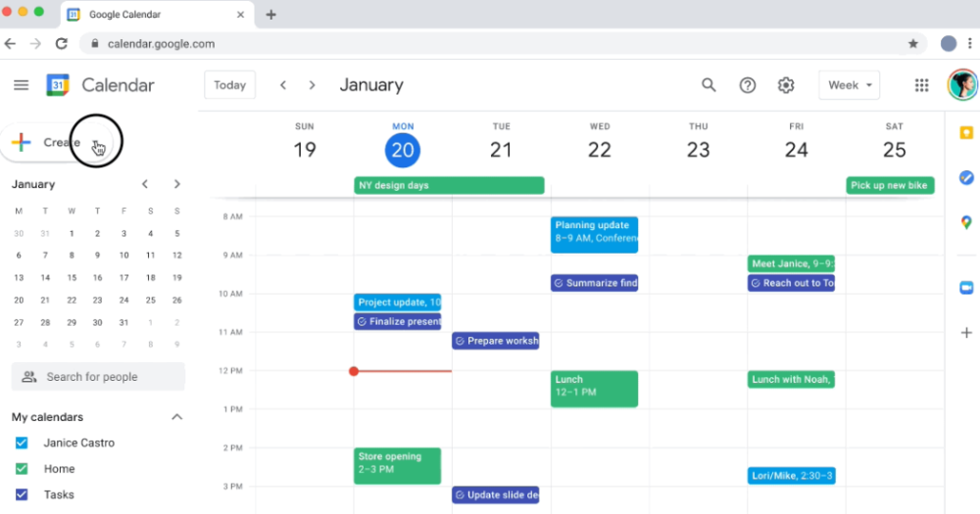This screenshot has height=514, width=980.
Task: Go to the next week
Action: pyautogui.click(x=313, y=85)
